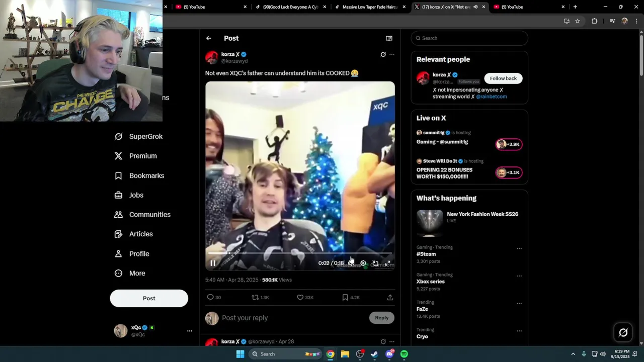This screenshot has width=644, height=362.
Task: Open video settings gear
Action: pyautogui.click(x=363, y=263)
